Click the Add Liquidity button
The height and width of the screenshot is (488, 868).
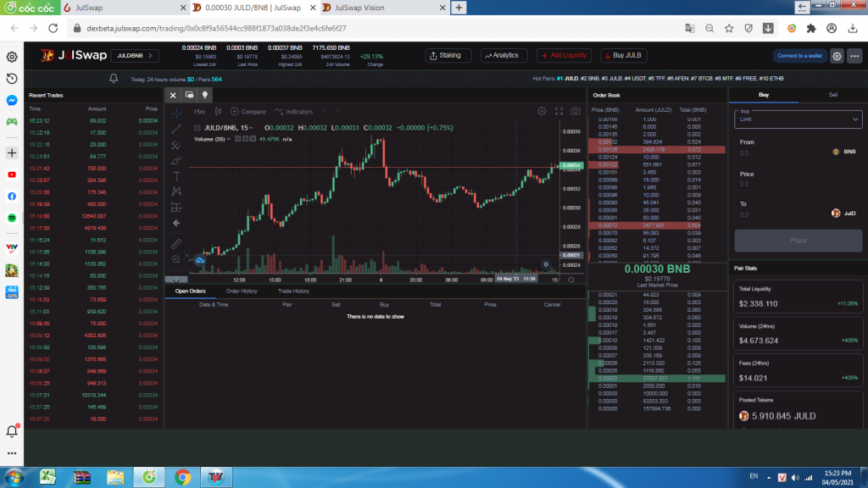point(564,56)
